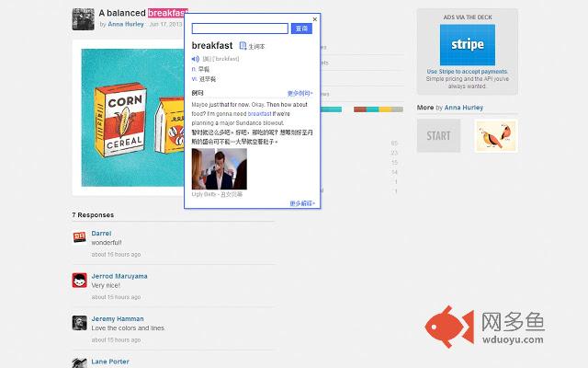Open Jeremy Hamman's profile link
The width and height of the screenshot is (588, 368).
coord(118,319)
